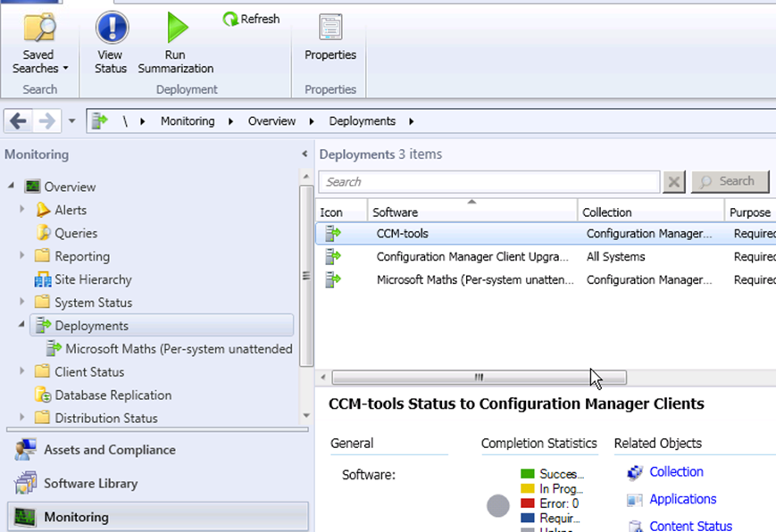Select Deployments in the navigation tree
Screen dimensions: 776x532
click(162, 326)
